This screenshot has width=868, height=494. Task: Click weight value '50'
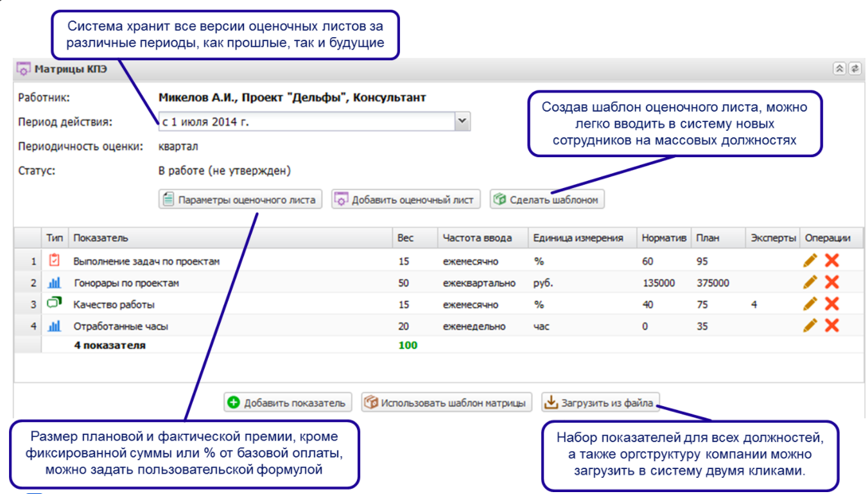(x=404, y=283)
